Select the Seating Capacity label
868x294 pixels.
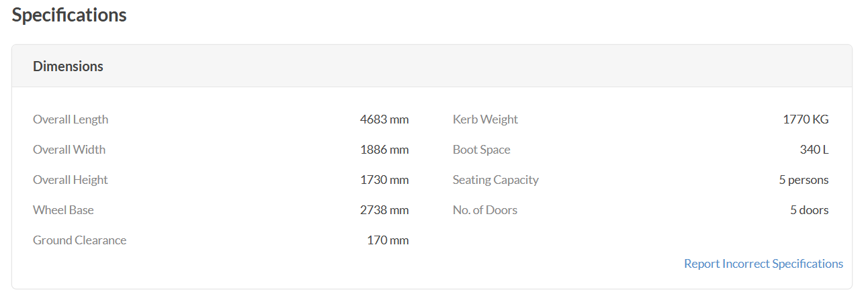coord(496,180)
